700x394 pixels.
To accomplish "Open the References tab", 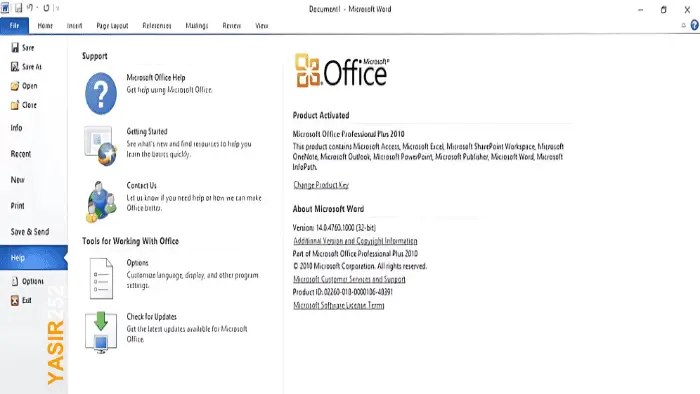I will point(157,26).
